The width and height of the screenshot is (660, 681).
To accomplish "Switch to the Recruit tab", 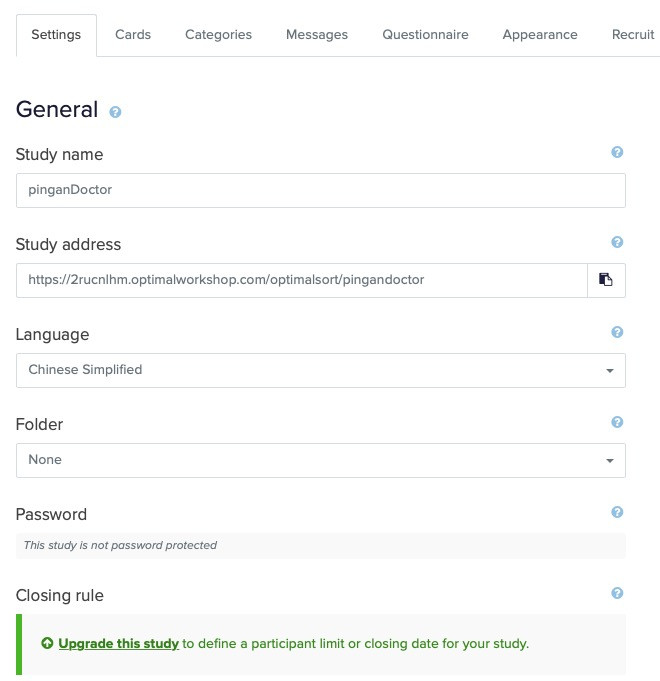I will 633,35.
